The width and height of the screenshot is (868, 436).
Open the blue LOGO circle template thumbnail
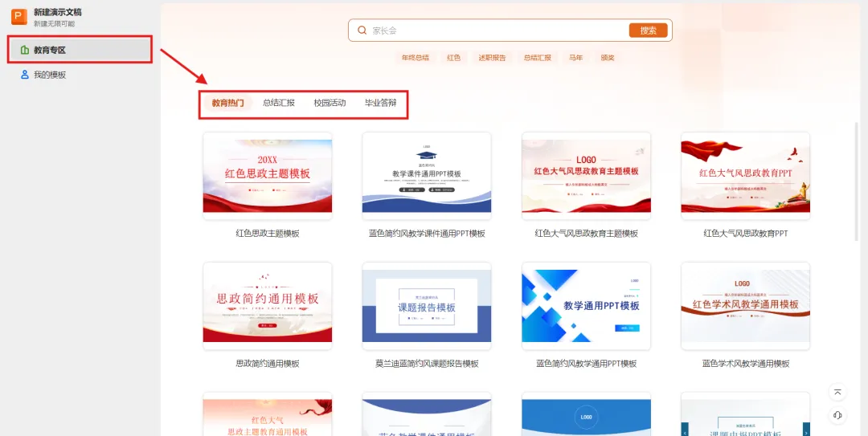tap(586, 414)
